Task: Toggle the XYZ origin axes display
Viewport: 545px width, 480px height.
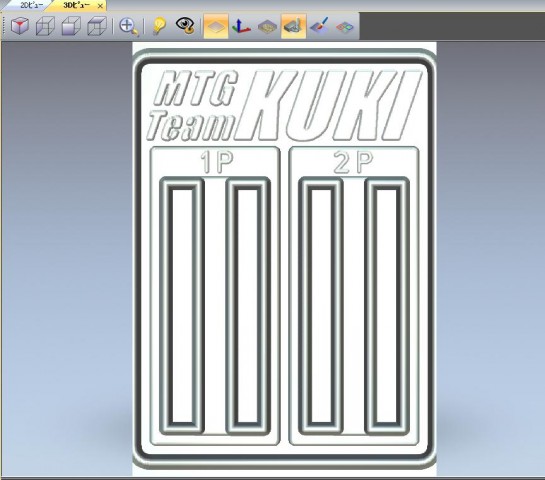Action: point(241,26)
